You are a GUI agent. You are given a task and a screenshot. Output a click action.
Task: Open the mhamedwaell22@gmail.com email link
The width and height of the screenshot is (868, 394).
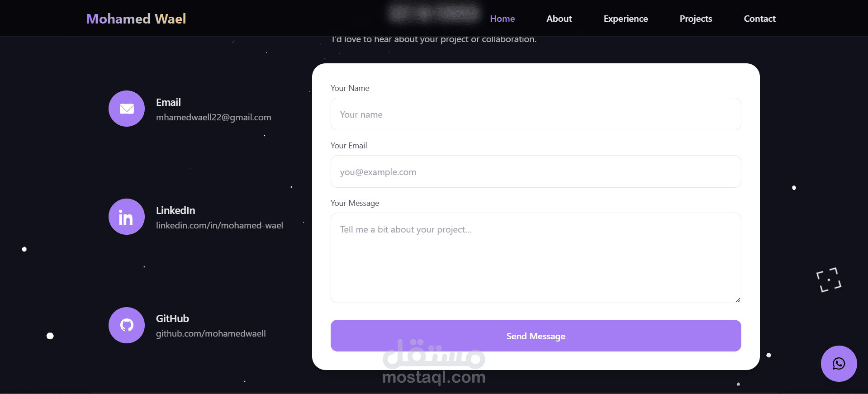[213, 117]
